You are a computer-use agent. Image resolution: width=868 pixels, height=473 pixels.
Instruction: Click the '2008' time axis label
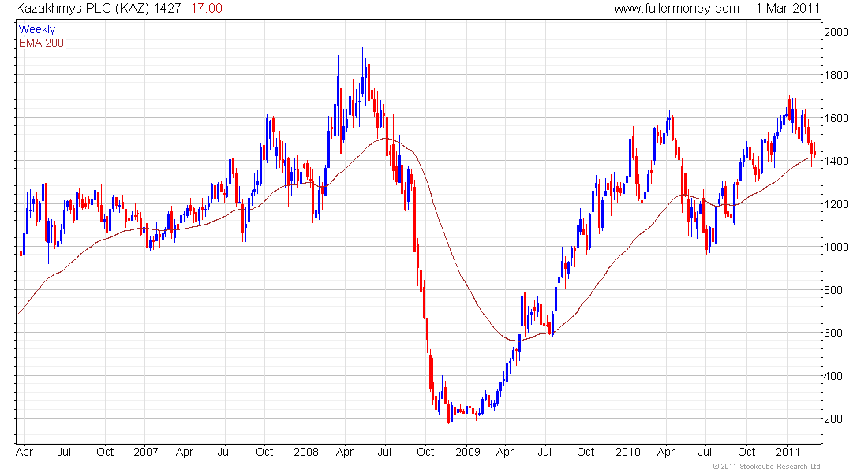pos(306,452)
